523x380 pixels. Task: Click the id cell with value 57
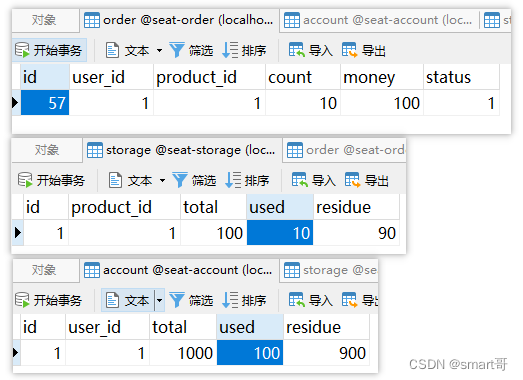(x=45, y=103)
